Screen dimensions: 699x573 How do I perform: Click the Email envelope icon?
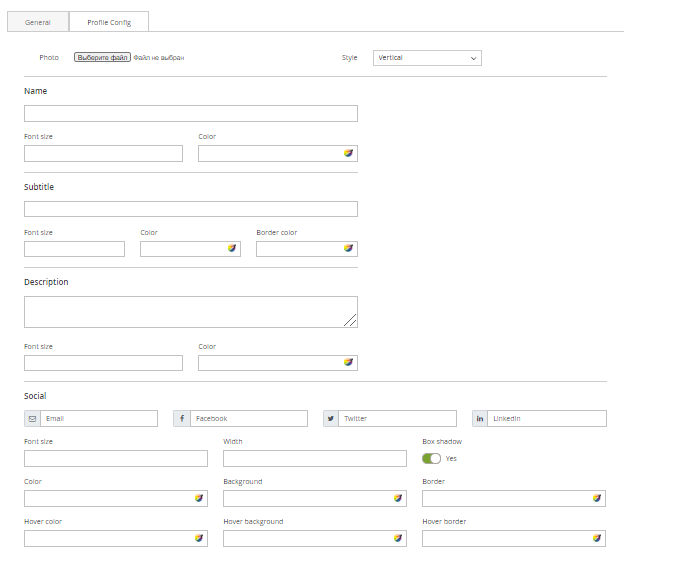tap(32, 419)
